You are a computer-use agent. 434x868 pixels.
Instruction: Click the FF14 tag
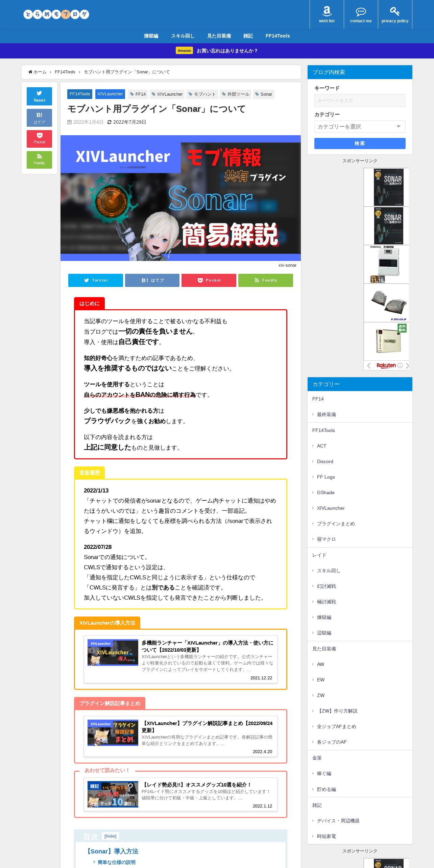138,94
